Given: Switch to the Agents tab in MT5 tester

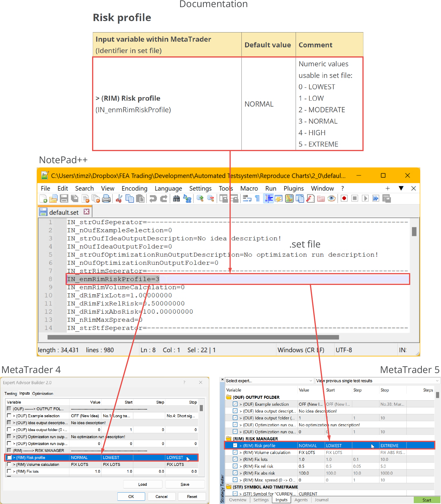Looking at the screenshot, I should [x=301, y=500].
